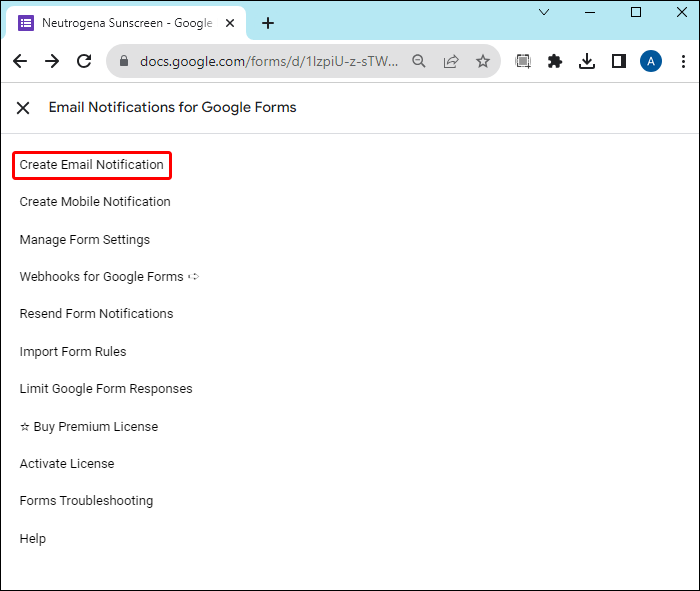This screenshot has width=700, height=591.
Task: Open Manage Form Settings
Action: pos(85,240)
